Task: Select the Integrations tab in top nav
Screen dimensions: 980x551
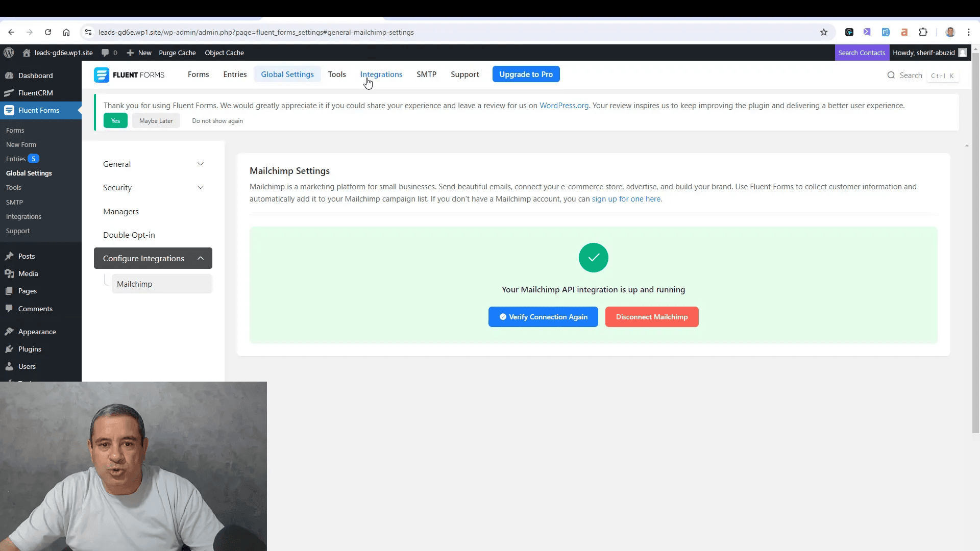Action: [x=381, y=74]
